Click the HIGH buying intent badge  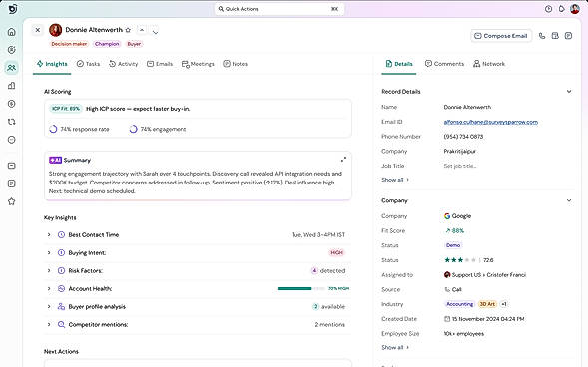(x=336, y=252)
